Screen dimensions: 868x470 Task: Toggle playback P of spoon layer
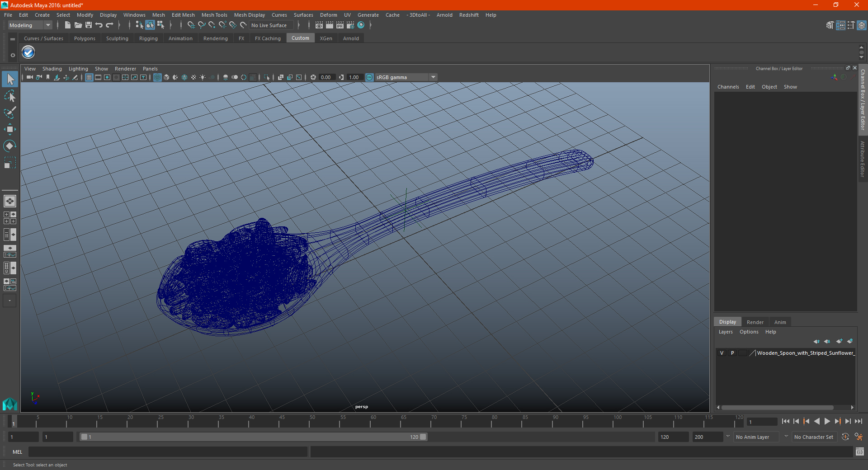732,353
